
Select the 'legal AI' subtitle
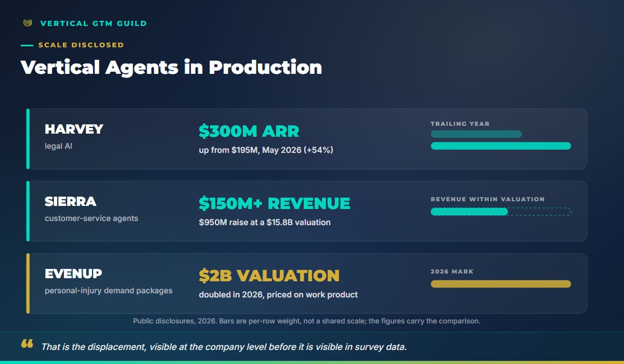[x=58, y=146]
